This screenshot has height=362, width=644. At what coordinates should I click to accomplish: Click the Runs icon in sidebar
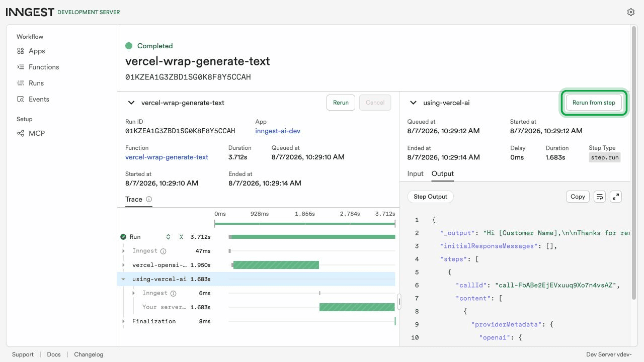pos(21,83)
